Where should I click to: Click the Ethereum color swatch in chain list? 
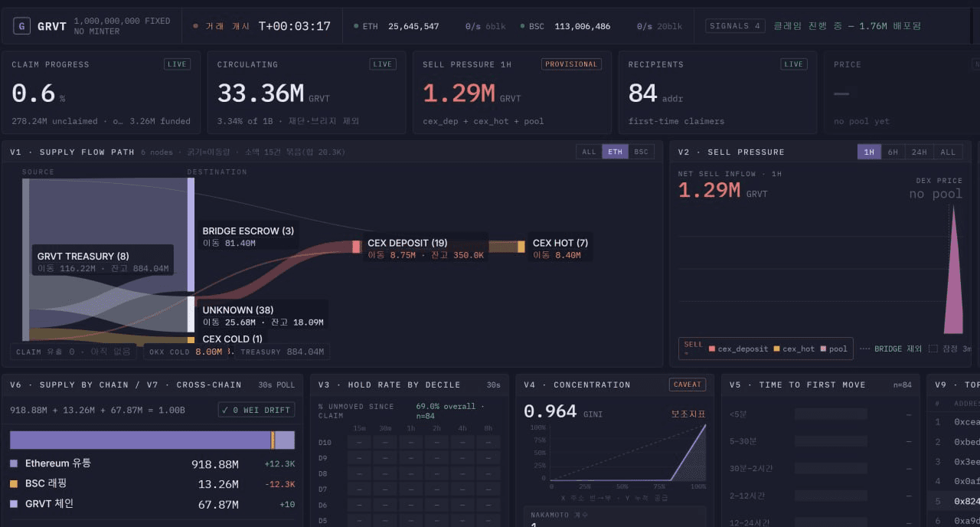click(x=14, y=463)
